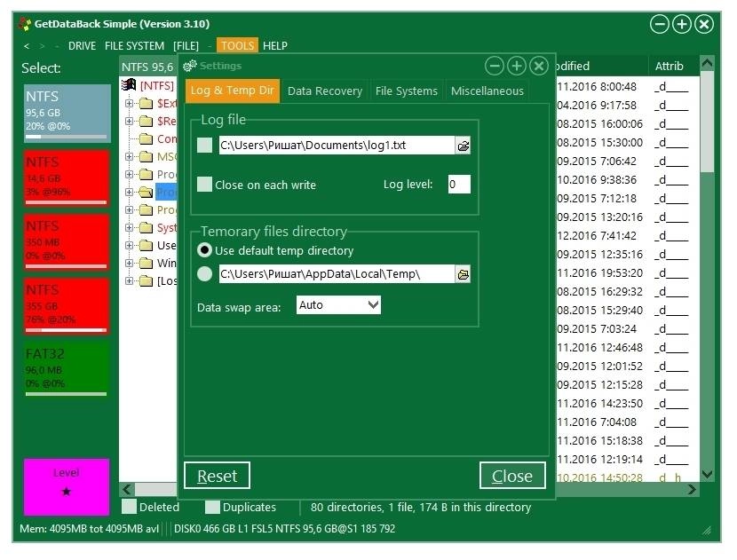Click the Reset button
The image size is (737, 560).
tap(217, 476)
